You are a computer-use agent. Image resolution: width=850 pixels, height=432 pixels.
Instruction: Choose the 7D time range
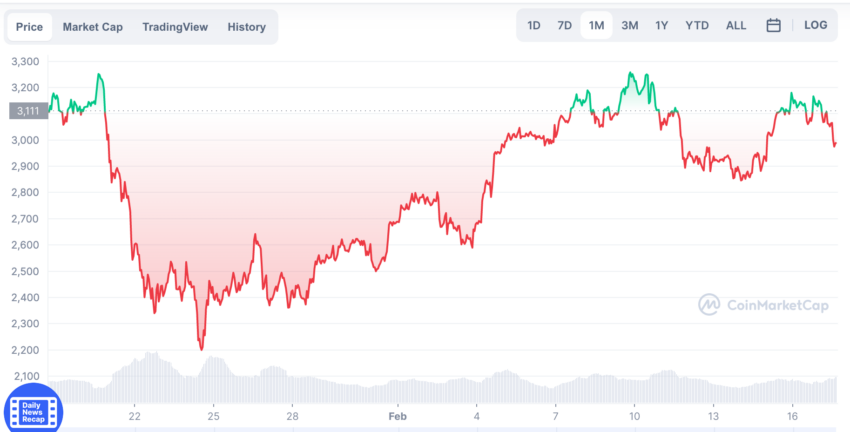565,25
